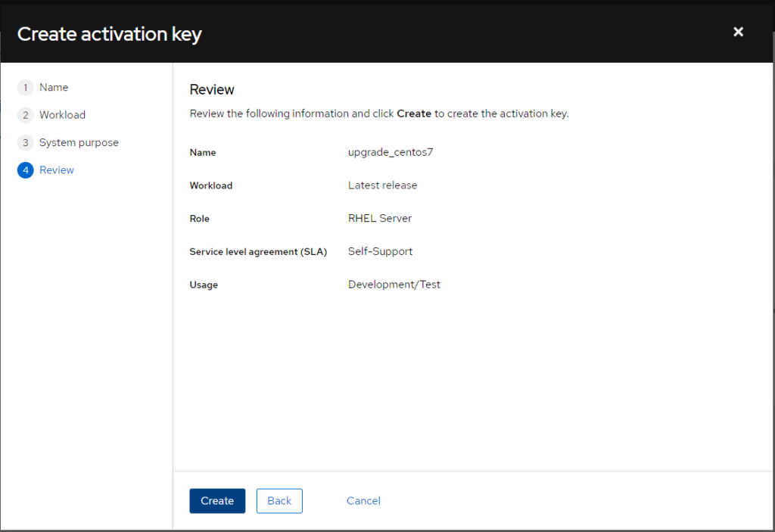Select the Review step in sidebar
Viewport: 775px width, 532px height.
tap(57, 170)
